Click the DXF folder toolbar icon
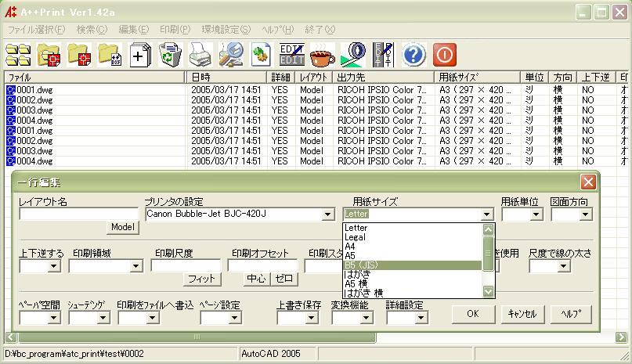The height and width of the screenshot is (364, 632). (x=109, y=55)
